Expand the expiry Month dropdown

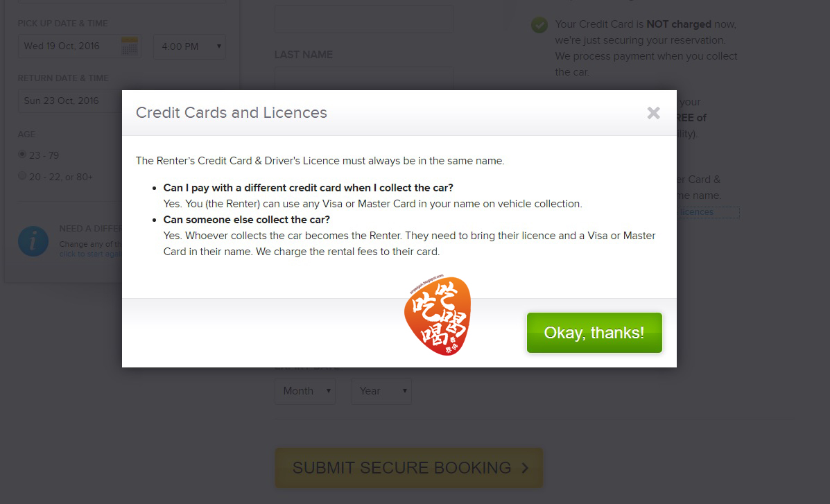305,391
